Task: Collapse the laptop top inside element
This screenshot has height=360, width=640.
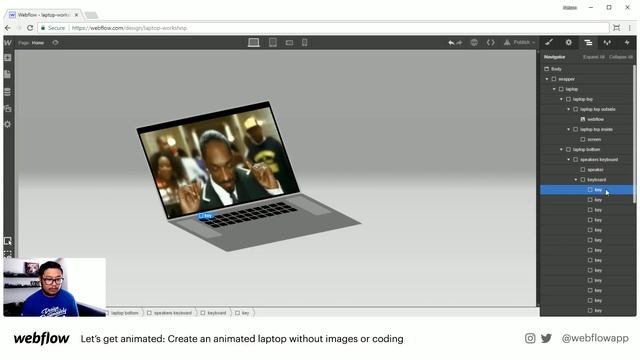Action: point(569,129)
